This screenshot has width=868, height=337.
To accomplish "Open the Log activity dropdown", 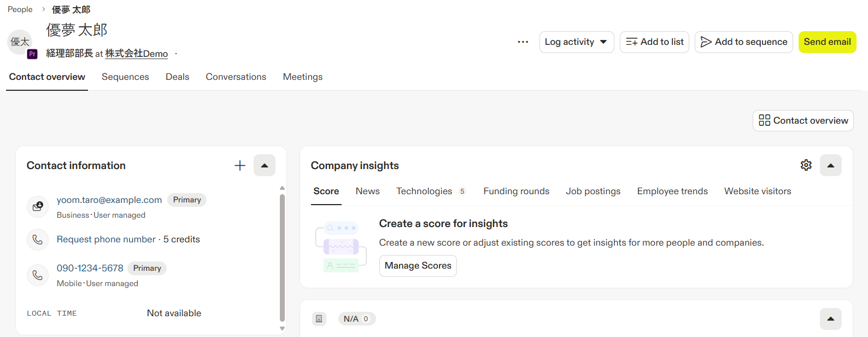I will click(577, 42).
